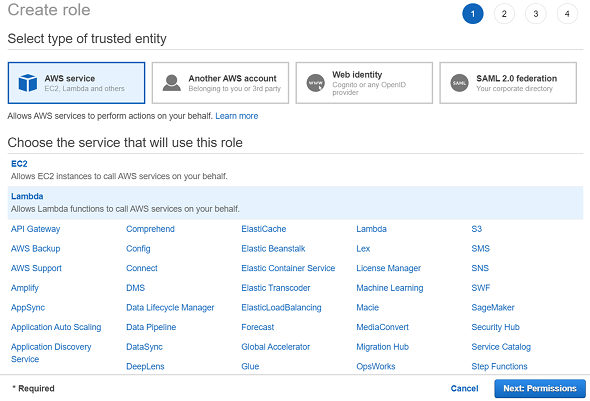Viewport: 590px width, 401px height.
Task: Choose Lambda in the service grid
Action: 371,229
